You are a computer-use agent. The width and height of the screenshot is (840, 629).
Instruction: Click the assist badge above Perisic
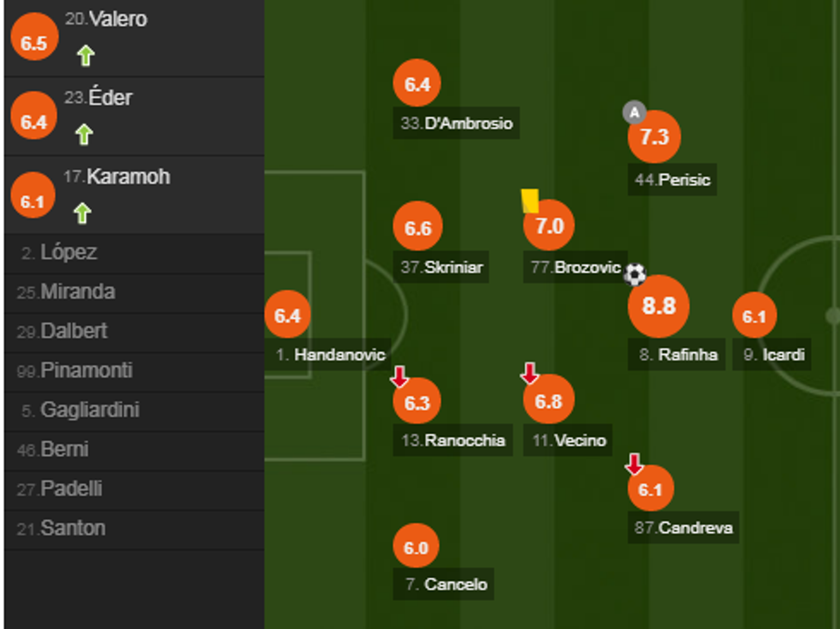tap(633, 112)
